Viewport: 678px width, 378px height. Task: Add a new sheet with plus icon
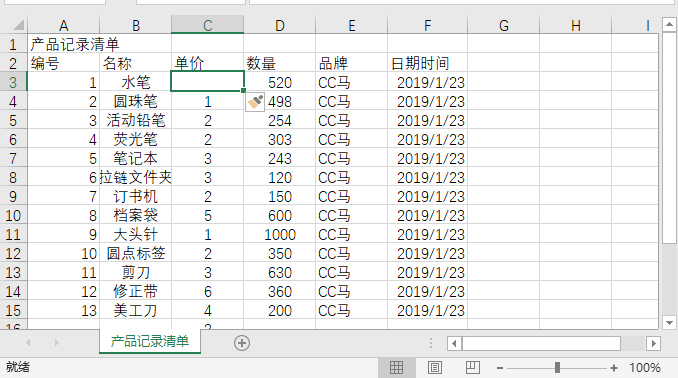pos(242,343)
